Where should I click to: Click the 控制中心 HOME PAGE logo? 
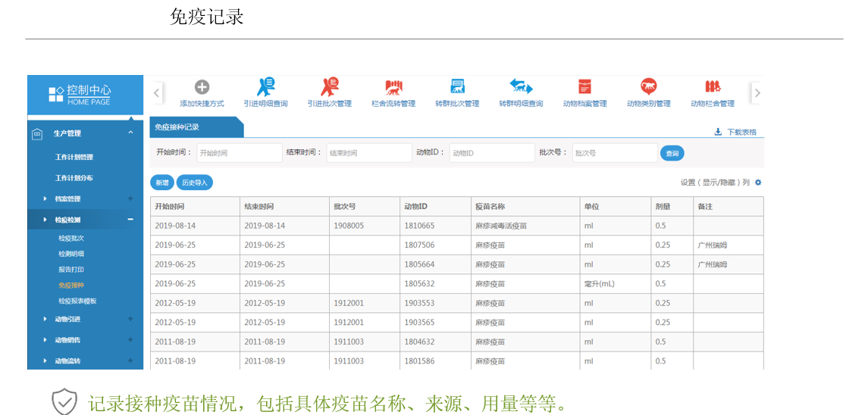[80, 94]
